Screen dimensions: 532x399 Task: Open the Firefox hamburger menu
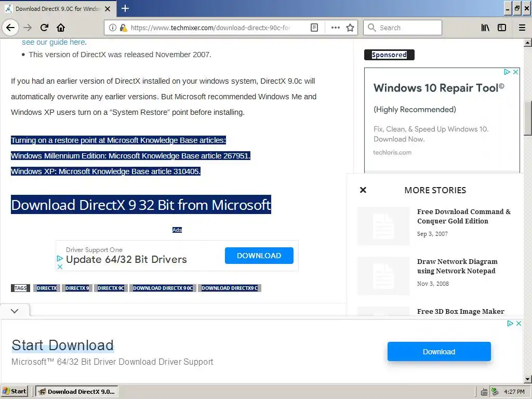tap(522, 28)
